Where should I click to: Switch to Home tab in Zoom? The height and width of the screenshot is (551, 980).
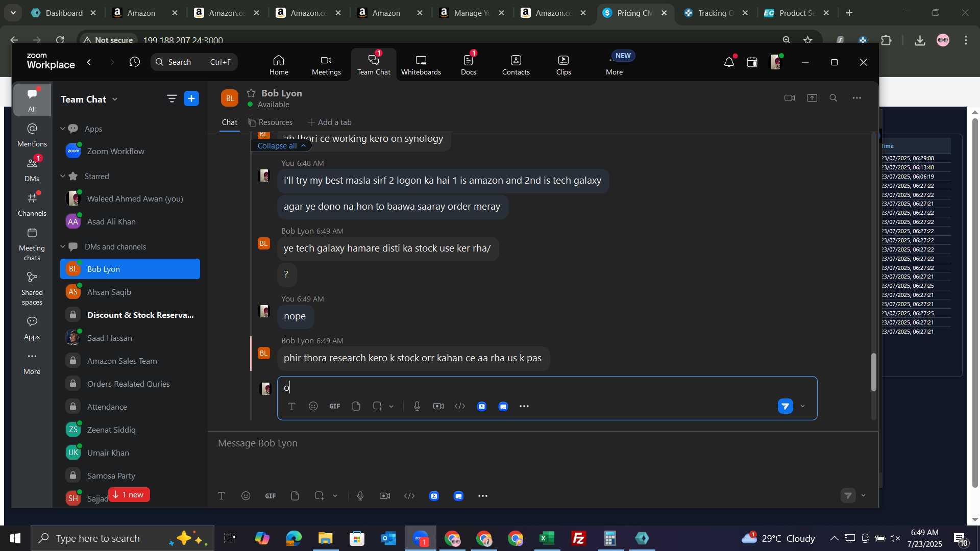[x=279, y=65]
